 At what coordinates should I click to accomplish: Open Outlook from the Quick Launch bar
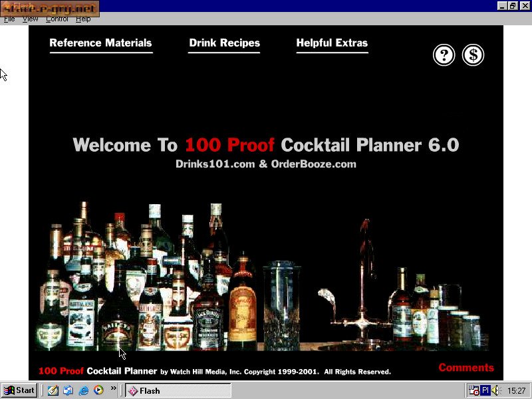pos(68,390)
